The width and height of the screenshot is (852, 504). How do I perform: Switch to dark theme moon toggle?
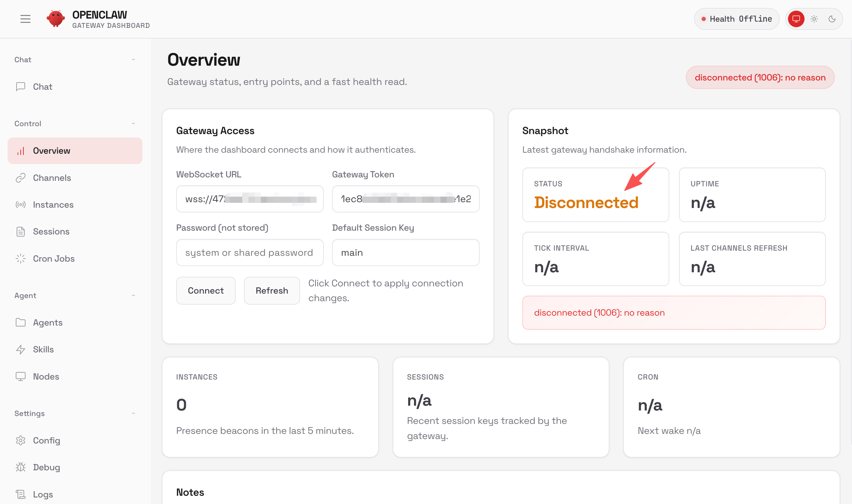tap(832, 19)
